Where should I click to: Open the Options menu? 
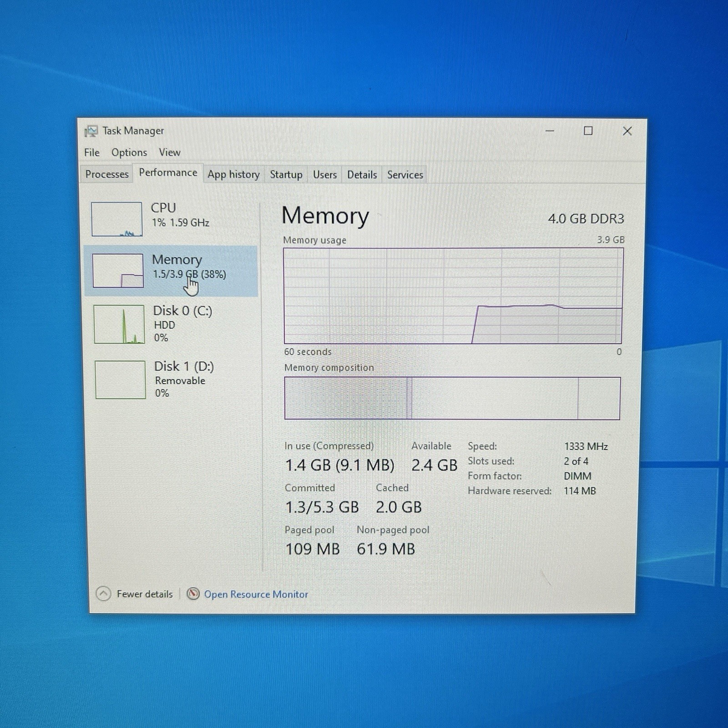tap(129, 152)
